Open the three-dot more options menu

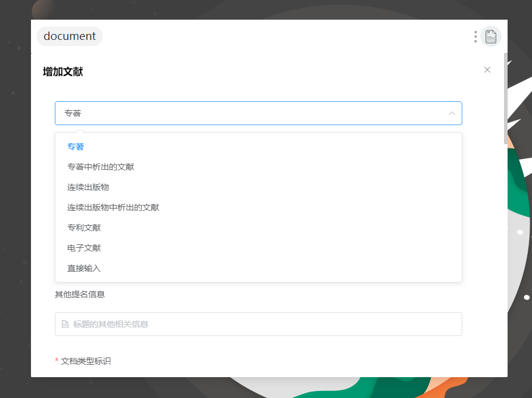pos(475,37)
